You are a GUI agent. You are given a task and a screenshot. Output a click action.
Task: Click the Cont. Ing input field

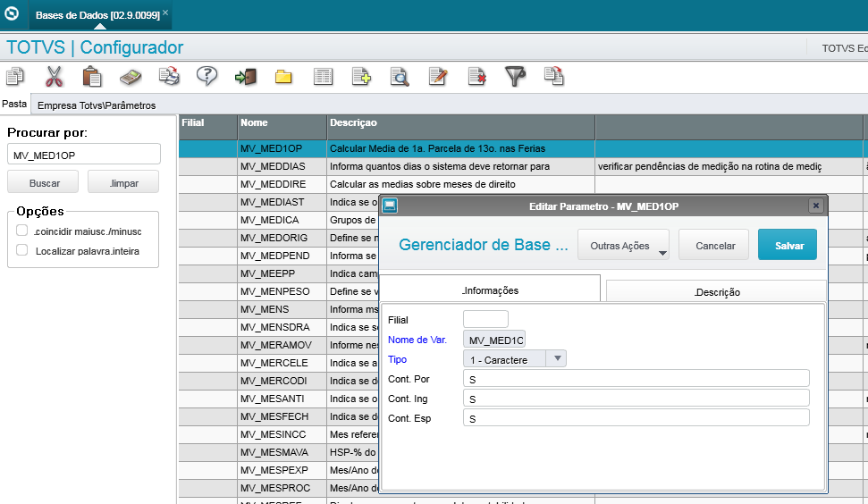tap(636, 398)
